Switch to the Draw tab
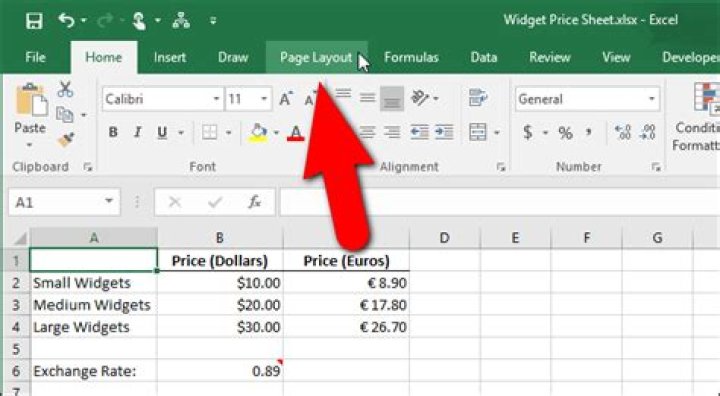 pyautogui.click(x=233, y=57)
